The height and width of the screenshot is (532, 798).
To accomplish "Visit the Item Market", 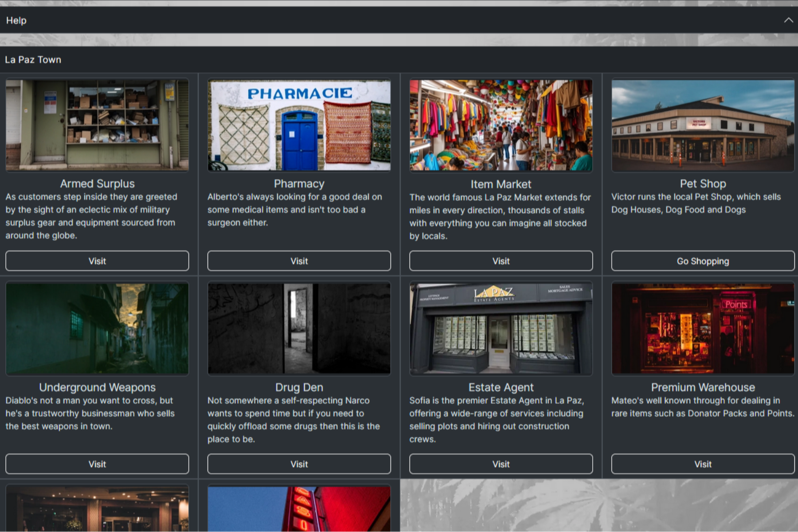I will [501, 261].
